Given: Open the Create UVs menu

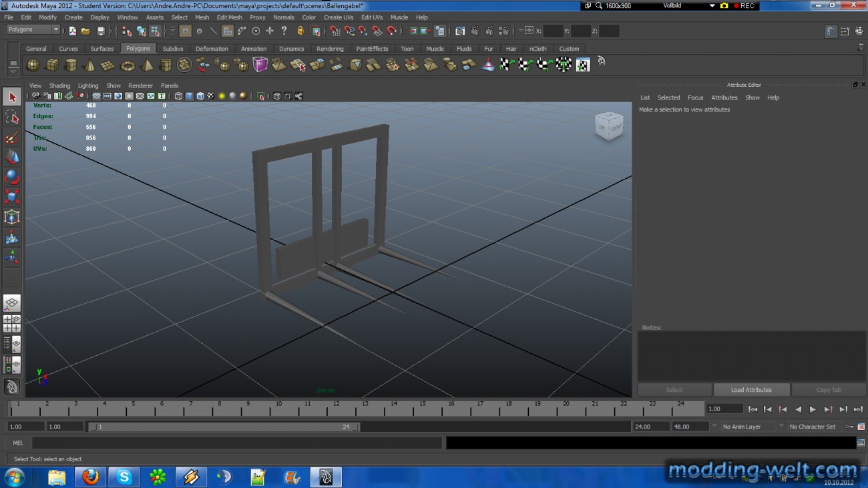Looking at the screenshot, I should point(339,17).
